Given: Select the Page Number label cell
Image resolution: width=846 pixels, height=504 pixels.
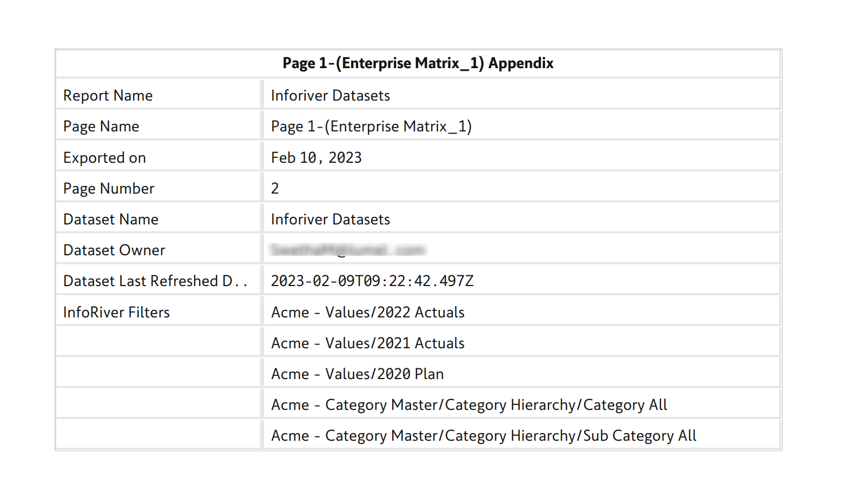Looking at the screenshot, I should [x=109, y=189].
